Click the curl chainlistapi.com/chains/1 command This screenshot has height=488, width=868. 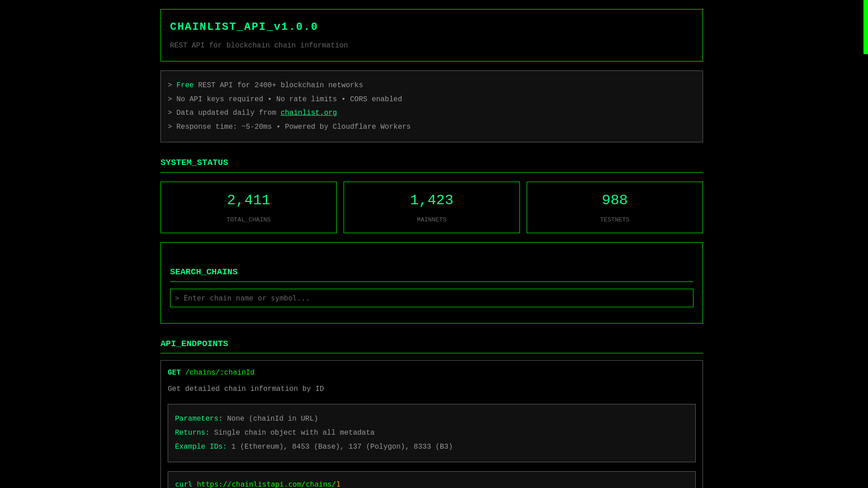[x=258, y=484]
